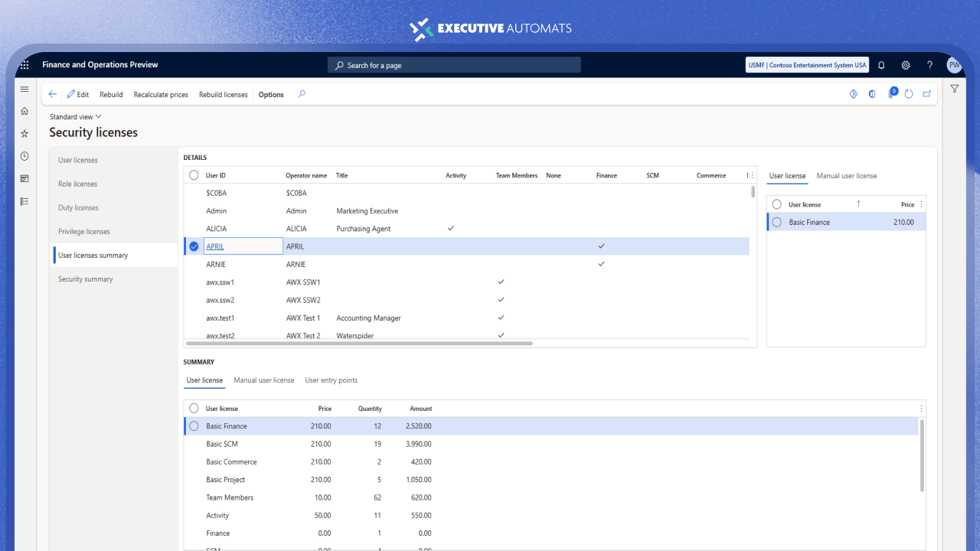This screenshot has height=551, width=980.
Task: Select the Basic SCM summary row
Action: coord(551,444)
